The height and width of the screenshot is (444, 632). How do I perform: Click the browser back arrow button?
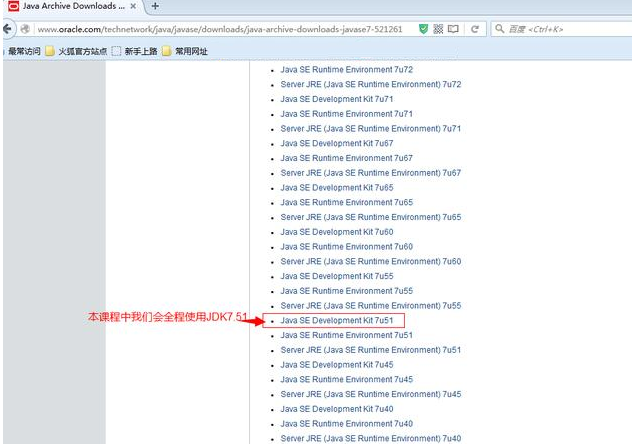[x=10, y=29]
